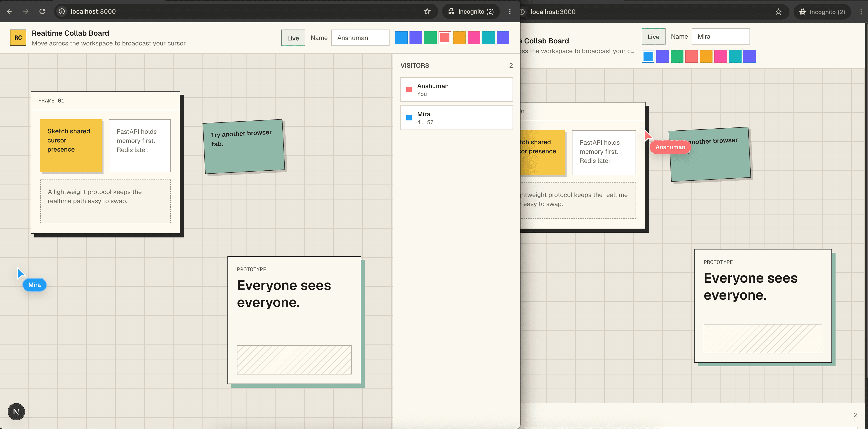
Task: Focus the Name field containing Mira
Action: (x=721, y=36)
